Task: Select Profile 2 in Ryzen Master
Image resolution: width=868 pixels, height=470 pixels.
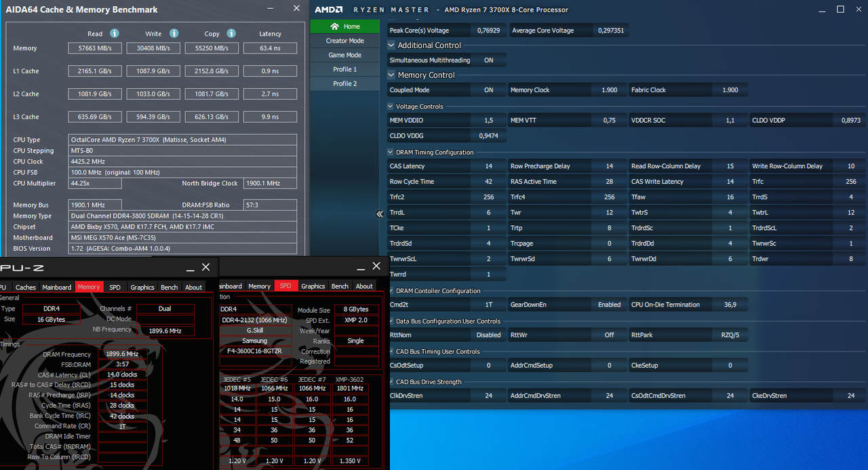Action: click(x=345, y=83)
